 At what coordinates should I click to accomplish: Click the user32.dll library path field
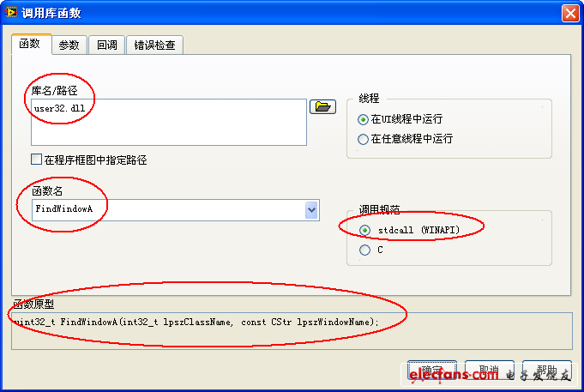(169, 122)
